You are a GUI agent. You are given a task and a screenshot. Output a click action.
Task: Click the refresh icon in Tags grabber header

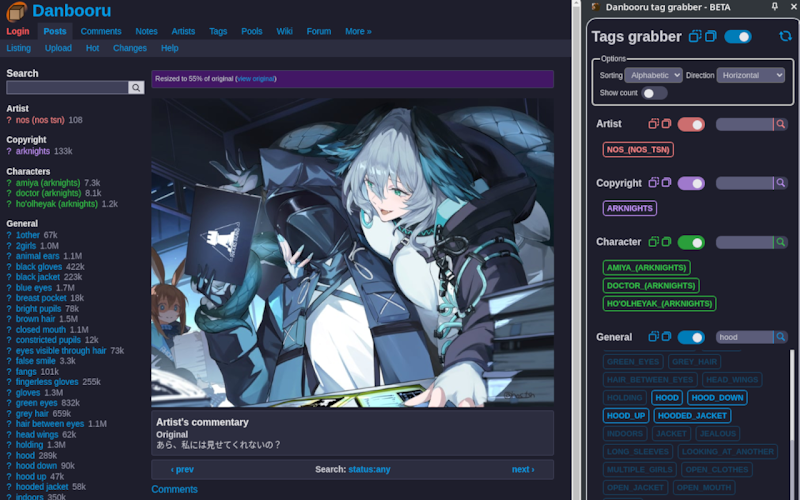click(785, 36)
